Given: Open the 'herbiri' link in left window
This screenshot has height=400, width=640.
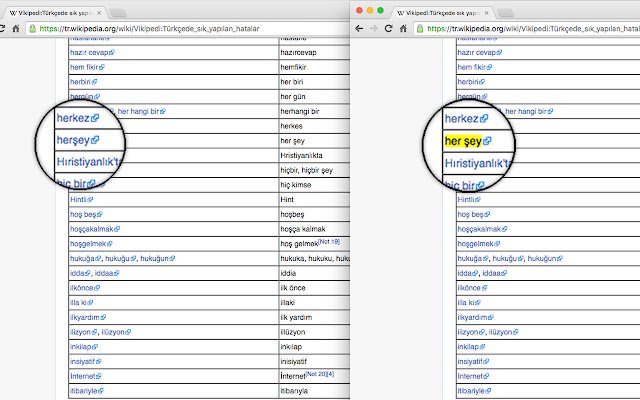Looking at the screenshot, I should click(80, 82).
